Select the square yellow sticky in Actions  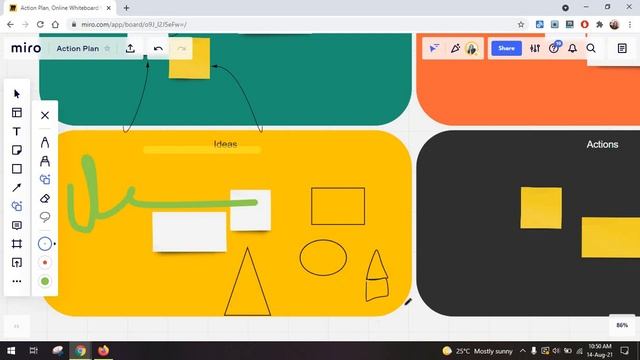tap(541, 208)
